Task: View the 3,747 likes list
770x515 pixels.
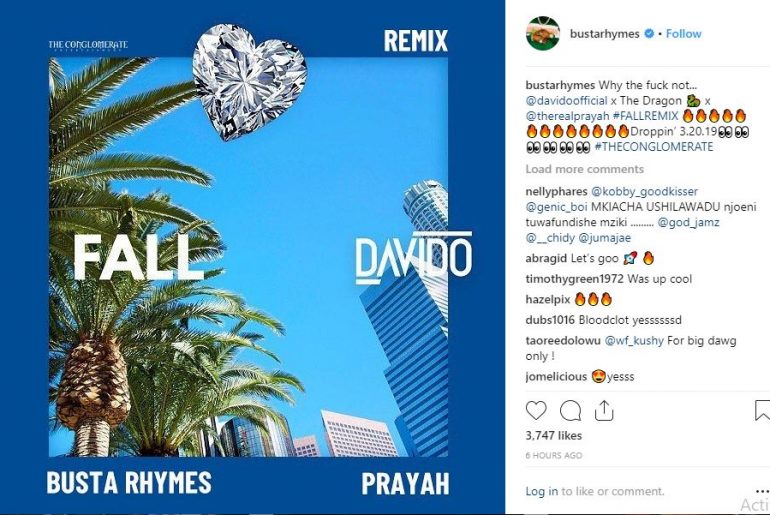Action: tap(553, 435)
